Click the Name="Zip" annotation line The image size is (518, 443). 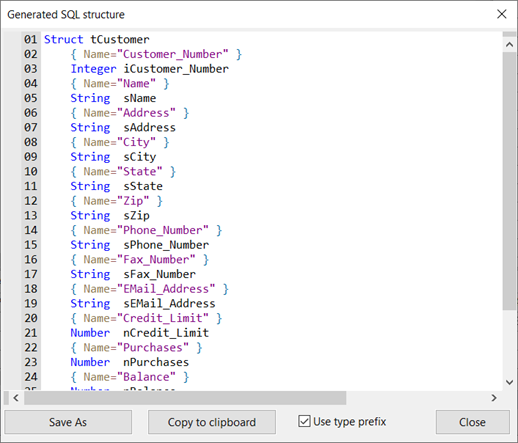(116, 201)
